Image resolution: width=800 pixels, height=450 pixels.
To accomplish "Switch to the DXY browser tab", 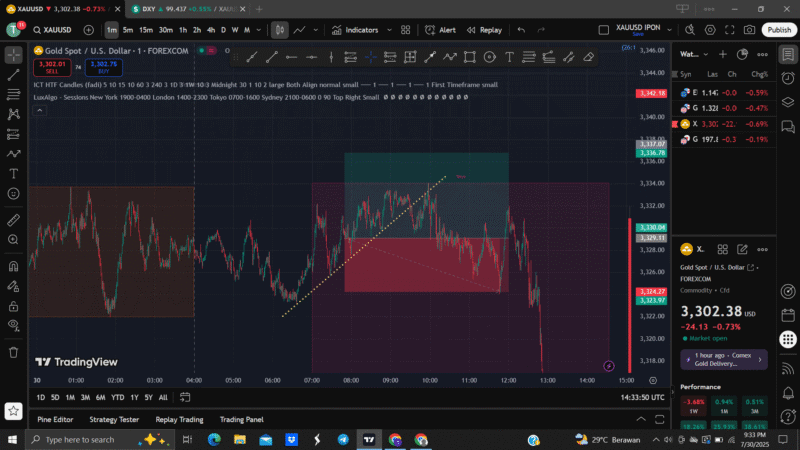I will [175, 8].
